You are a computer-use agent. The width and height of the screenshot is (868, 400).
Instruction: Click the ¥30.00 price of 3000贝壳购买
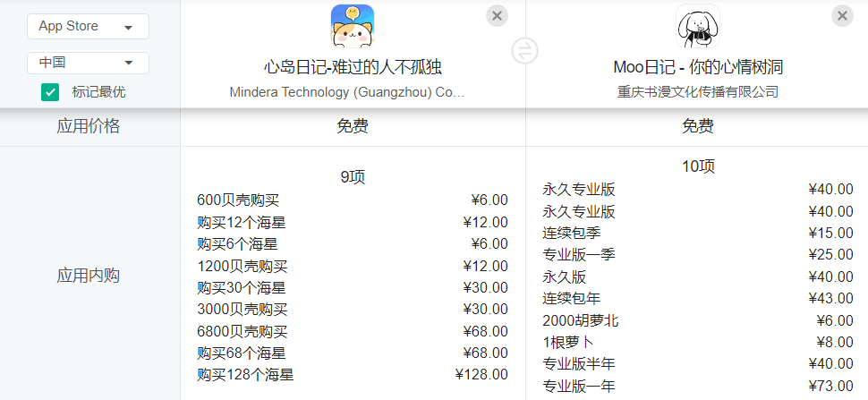click(486, 310)
